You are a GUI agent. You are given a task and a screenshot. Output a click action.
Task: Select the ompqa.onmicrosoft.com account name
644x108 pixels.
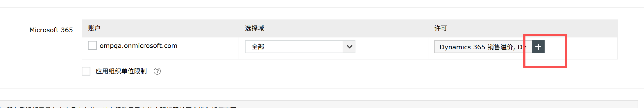coord(138,46)
